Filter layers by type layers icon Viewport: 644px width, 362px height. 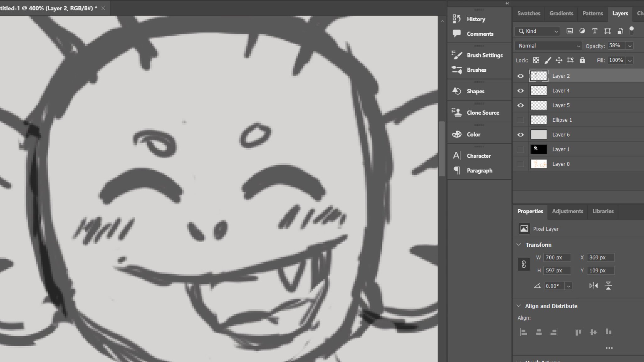[595, 31]
